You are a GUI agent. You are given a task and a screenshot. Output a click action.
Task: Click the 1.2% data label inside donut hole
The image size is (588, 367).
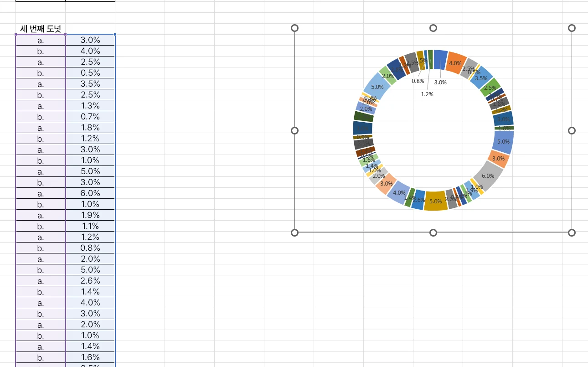(x=427, y=94)
